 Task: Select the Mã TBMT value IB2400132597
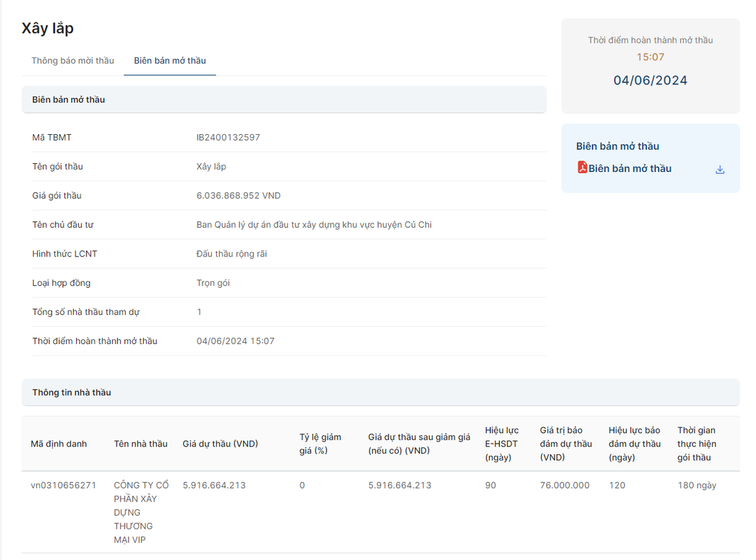click(228, 137)
